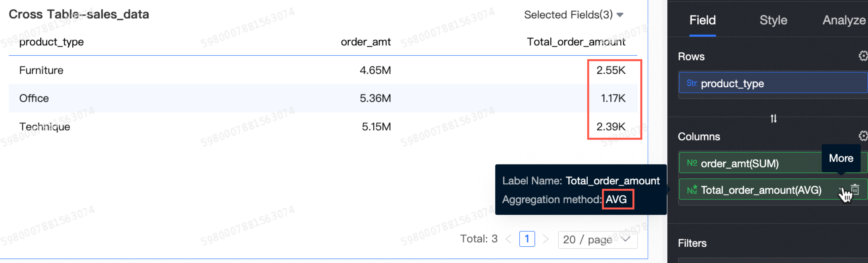
Task: Click the Total_order_amount column header
Action: pyautogui.click(x=576, y=42)
